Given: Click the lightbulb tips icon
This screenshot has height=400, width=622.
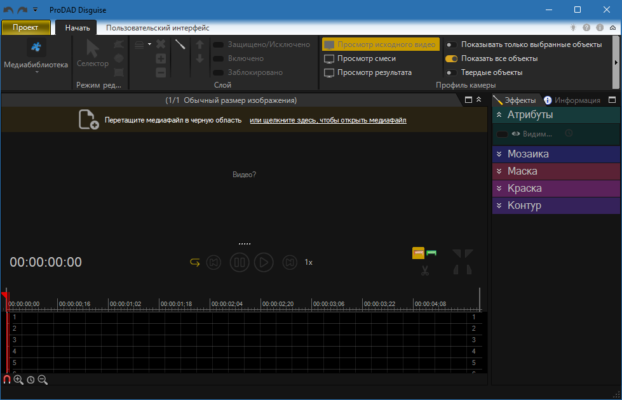Looking at the screenshot, I should click(573, 28).
